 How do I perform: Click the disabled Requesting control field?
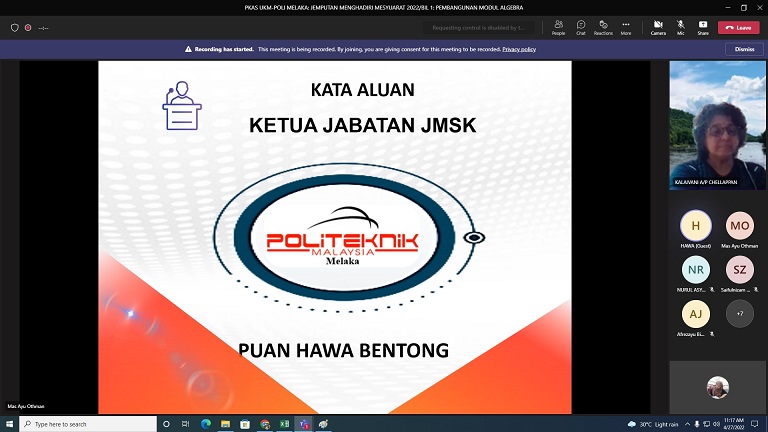pyautogui.click(x=479, y=28)
